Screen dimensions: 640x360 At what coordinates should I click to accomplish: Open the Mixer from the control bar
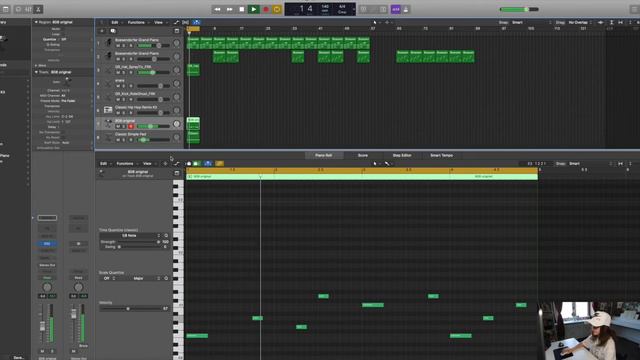point(28,9)
